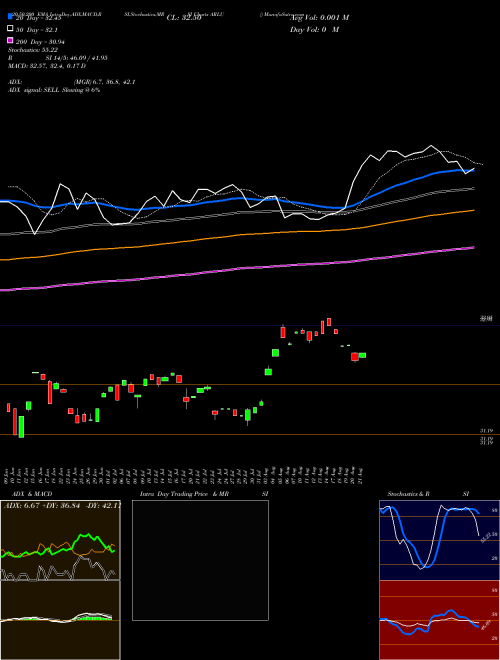Viewport: 500px width, 660px height.
Task: Click the highest red candlestick near the top
Action: tap(329, 322)
